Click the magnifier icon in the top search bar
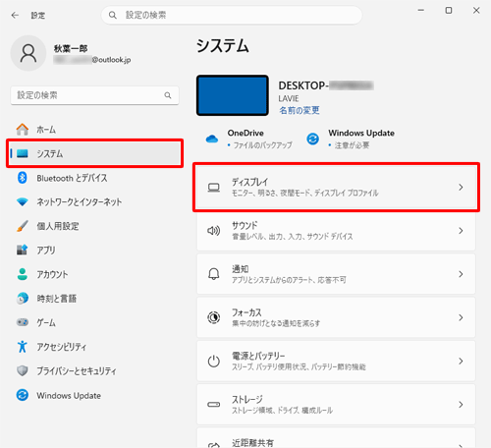The width and height of the screenshot is (491, 448). click(113, 15)
